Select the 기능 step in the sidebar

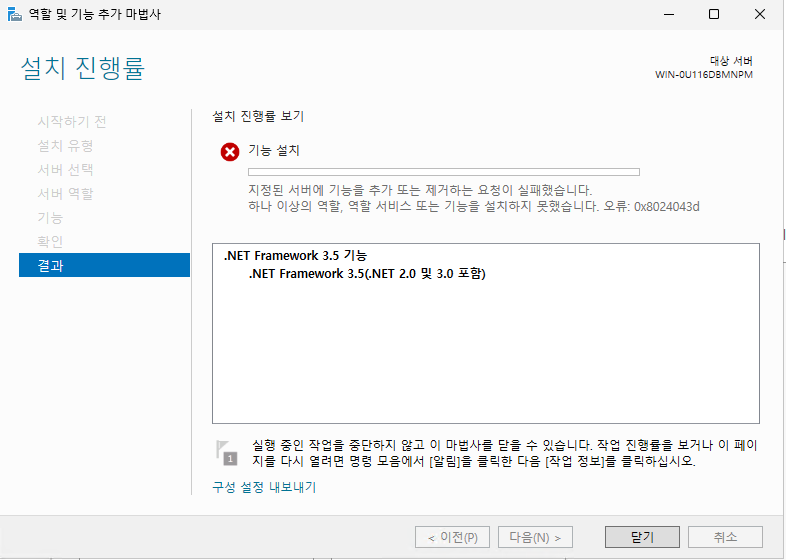click(50, 218)
